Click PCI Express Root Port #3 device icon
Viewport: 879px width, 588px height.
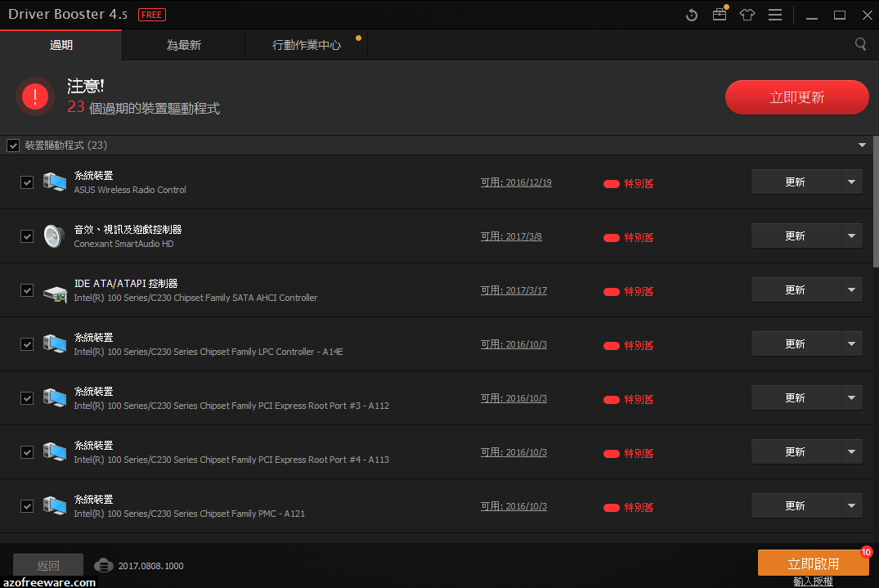tap(55, 398)
